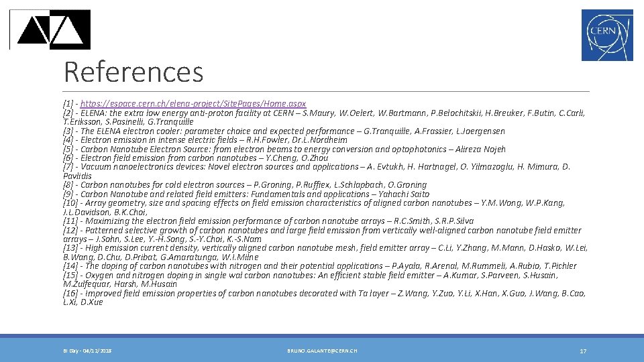
Task: Click reference [13] High emission current density line
Action: [x=325, y=253]
